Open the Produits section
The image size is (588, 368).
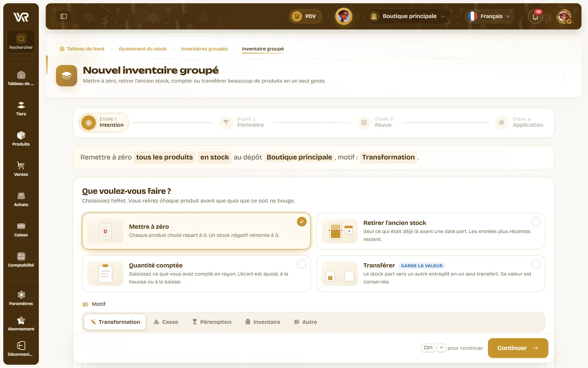[x=21, y=139]
